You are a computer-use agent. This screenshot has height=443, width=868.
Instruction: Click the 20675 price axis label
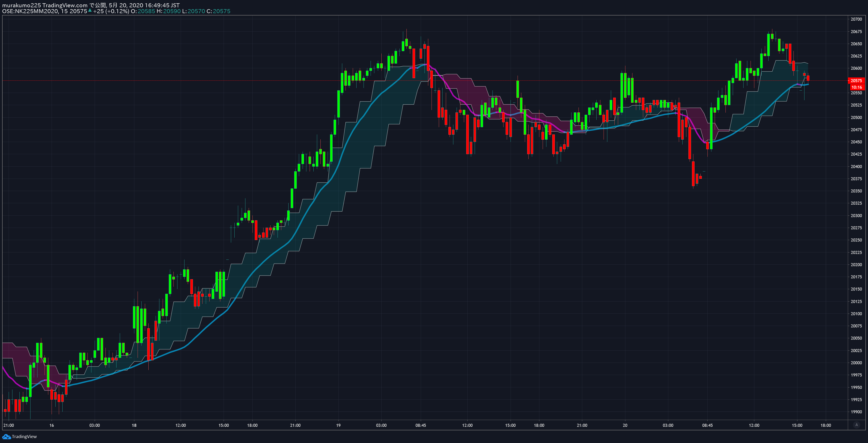(856, 32)
